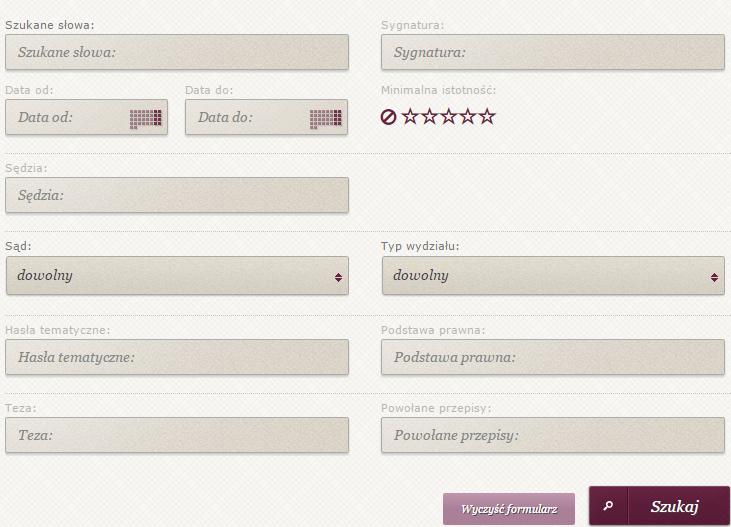
Task: Focus the Szukane słowa text field
Action: coord(177,52)
